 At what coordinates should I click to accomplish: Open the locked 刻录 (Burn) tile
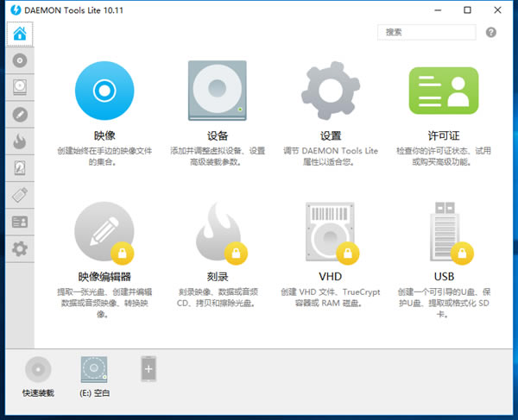218,230
